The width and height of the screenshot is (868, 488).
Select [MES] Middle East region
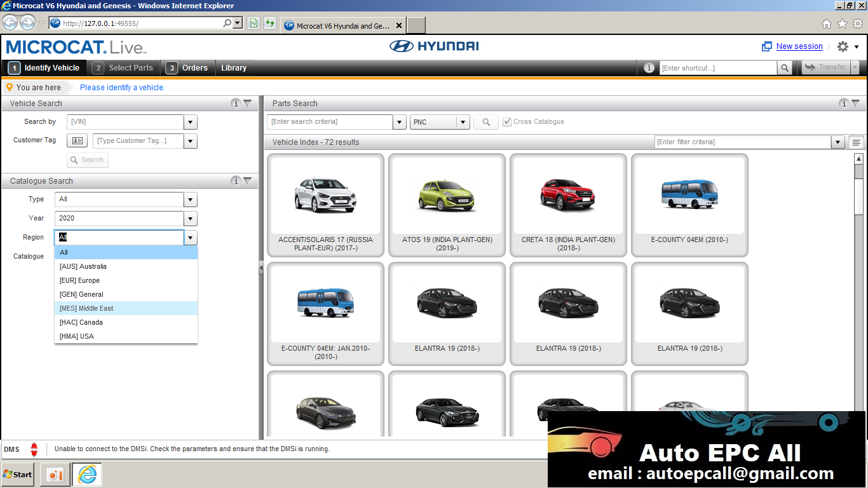[126, 309]
